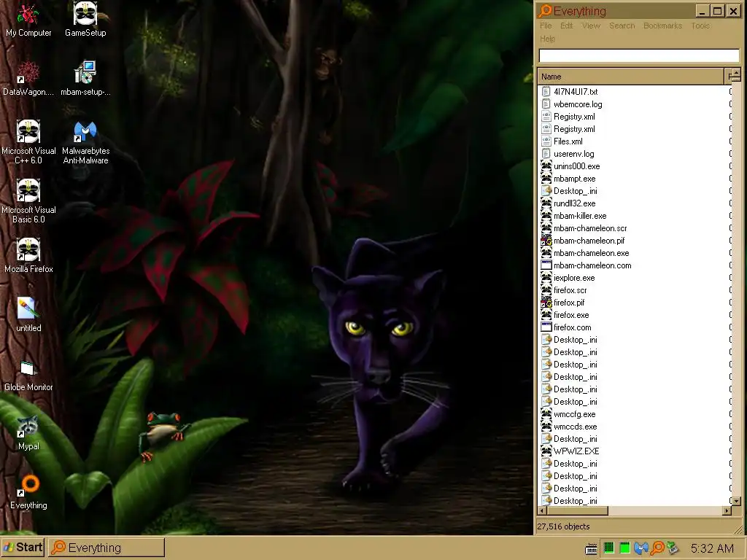
Task: Select the unins000.exe result
Action: point(576,166)
